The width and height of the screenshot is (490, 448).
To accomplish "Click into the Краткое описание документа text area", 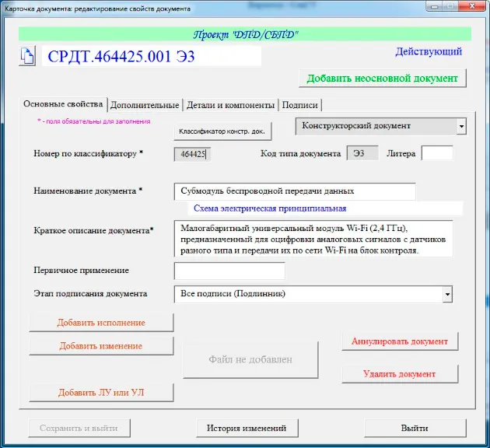I will pos(313,240).
